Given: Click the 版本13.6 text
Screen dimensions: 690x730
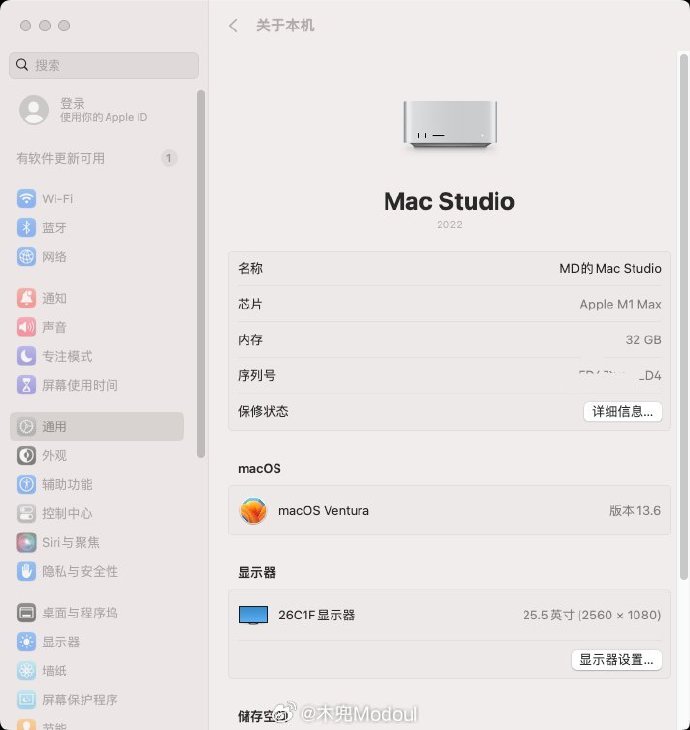Looking at the screenshot, I should coord(635,511).
